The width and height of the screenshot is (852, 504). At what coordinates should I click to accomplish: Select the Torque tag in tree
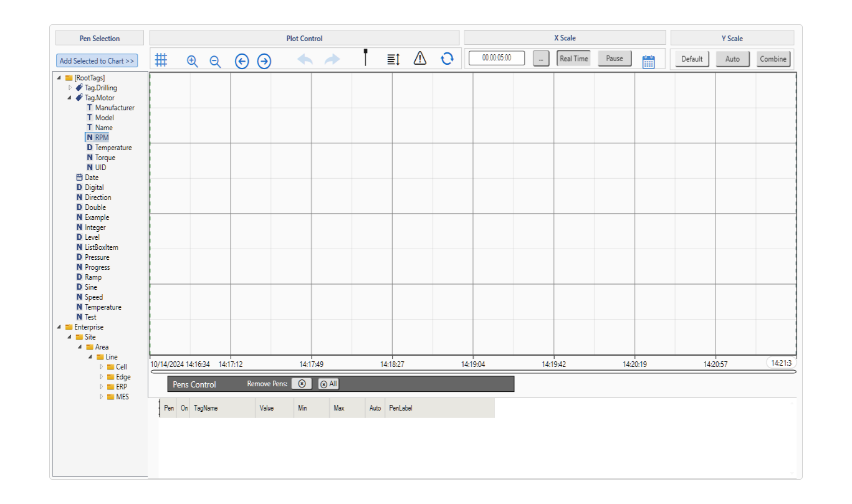[105, 158]
